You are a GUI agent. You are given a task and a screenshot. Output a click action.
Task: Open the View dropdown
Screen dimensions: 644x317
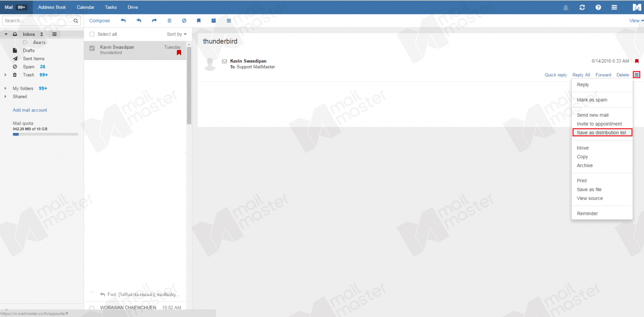(x=636, y=21)
